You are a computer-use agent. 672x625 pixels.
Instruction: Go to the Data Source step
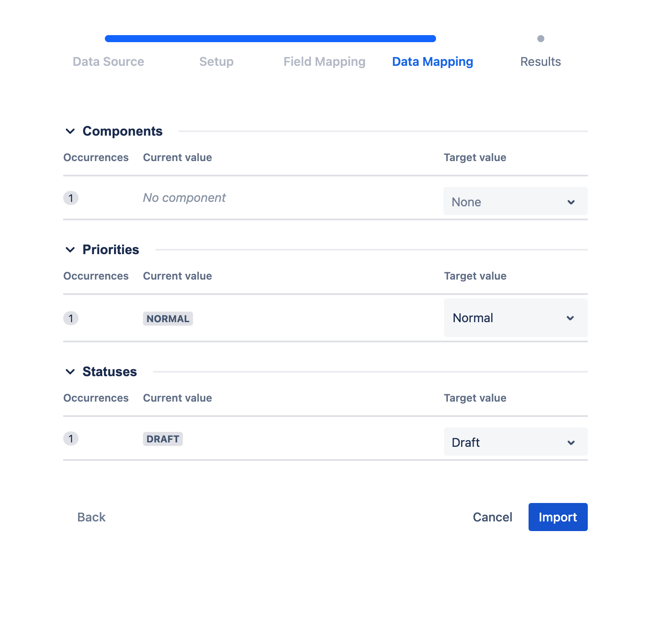[108, 62]
